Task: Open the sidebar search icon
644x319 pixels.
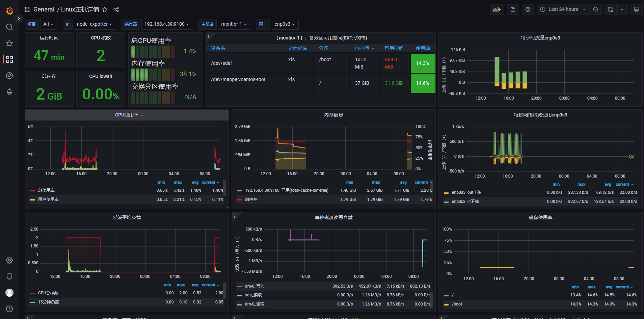Action: point(9,27)
